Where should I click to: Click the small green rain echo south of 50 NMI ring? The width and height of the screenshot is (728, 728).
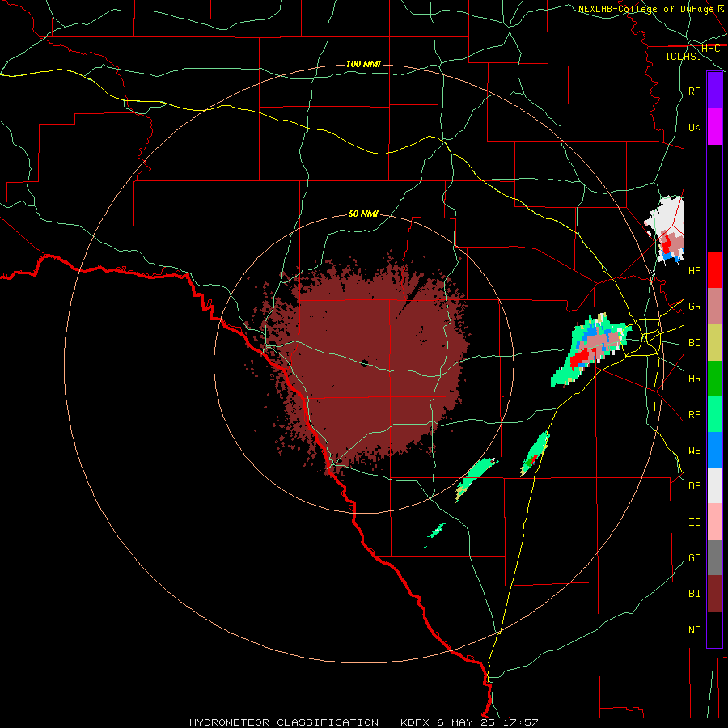(437, 530)
